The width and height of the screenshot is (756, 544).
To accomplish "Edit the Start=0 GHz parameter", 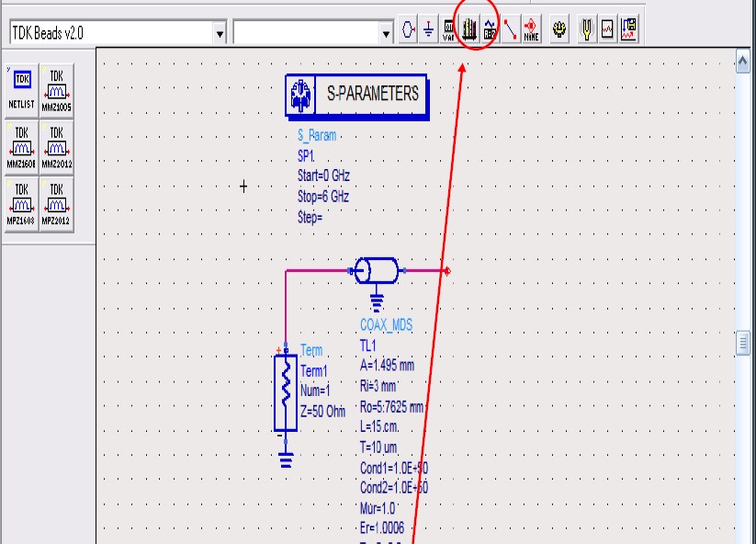I will pyautogui.click(x=323, y=176).
